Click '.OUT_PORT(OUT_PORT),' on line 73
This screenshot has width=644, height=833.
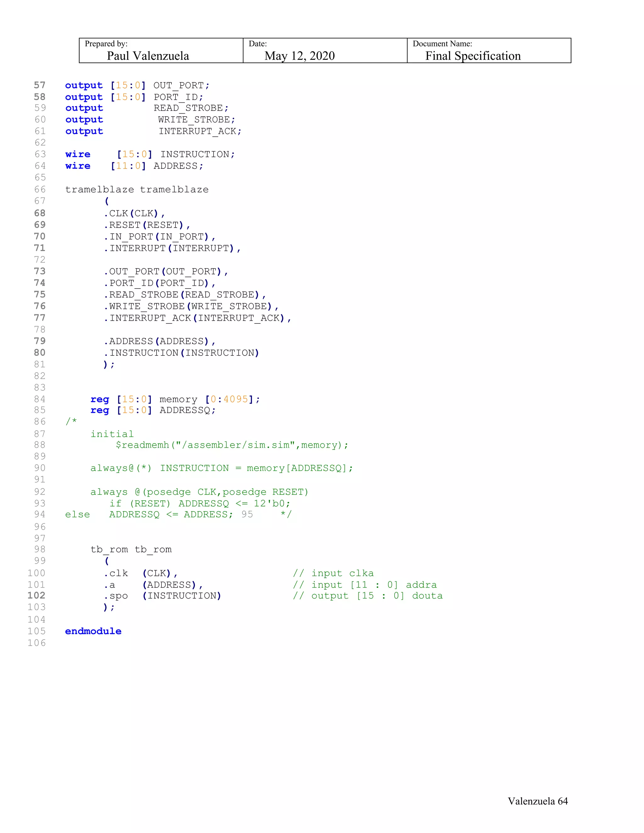166,272
